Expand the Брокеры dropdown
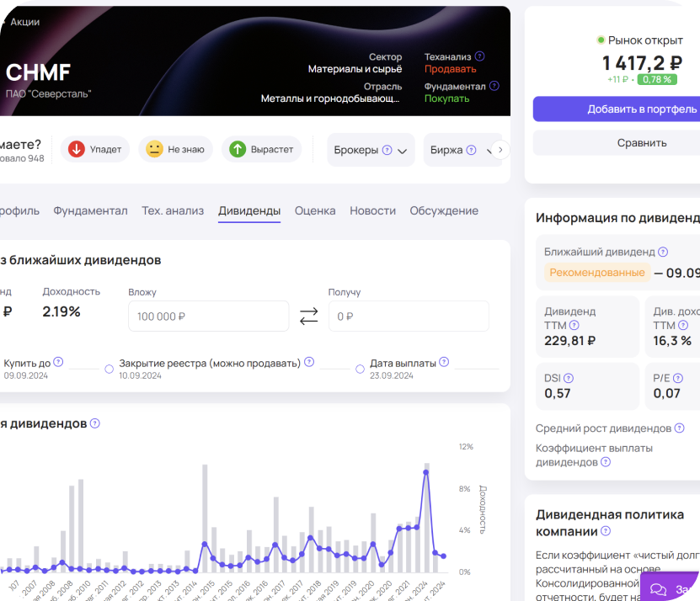The height and width of the screenshot is (601, 700). [371, 150]
